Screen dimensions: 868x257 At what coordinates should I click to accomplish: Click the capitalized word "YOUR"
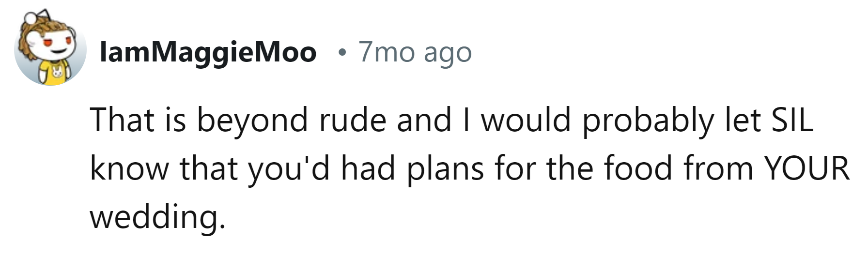click(x=806, y=168)
